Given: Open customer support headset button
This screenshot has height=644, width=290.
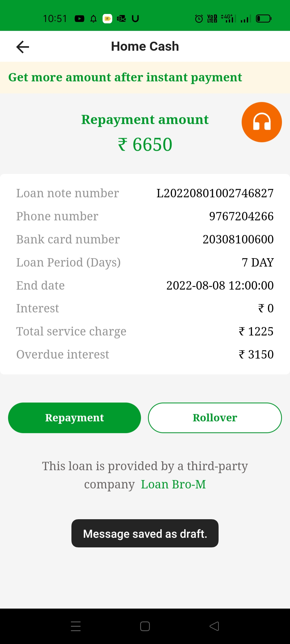Looking at the screenshot, I should [262, 122].
